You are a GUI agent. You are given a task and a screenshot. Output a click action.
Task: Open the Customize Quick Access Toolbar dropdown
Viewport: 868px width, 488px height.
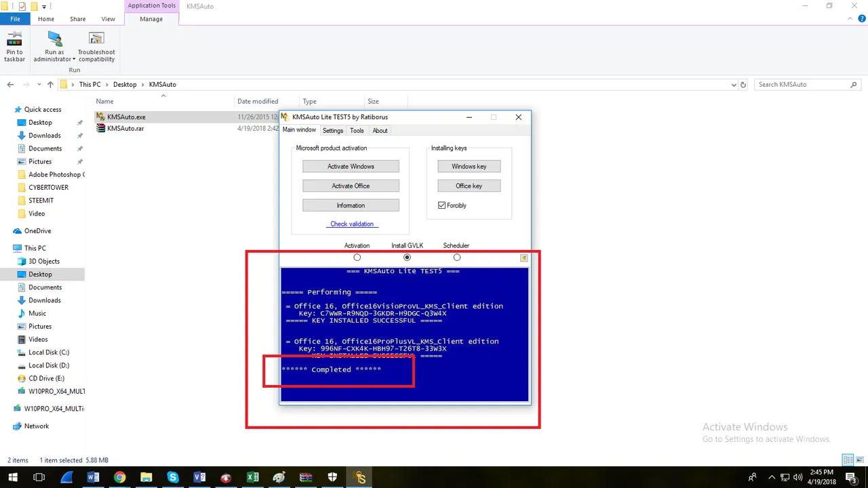click(44, 6)
